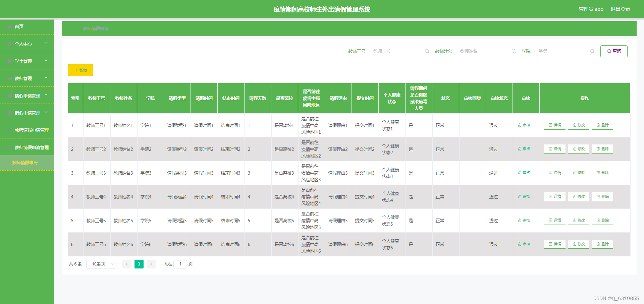
Task: Click 修改 for 教师工号1 row
Action: pos(579,125)
